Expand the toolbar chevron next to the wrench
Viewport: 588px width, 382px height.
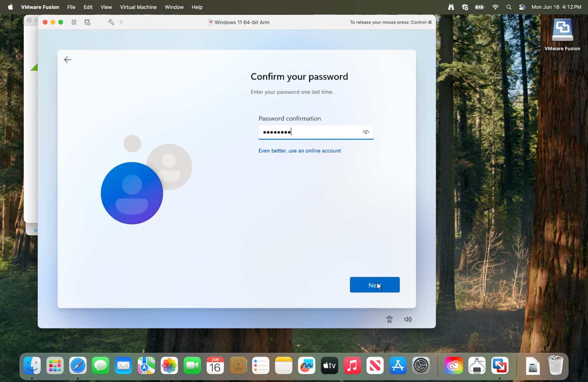pyautogui.click(x=121, y=22)
